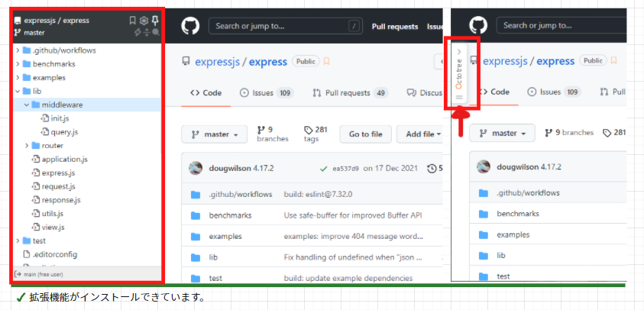This screenshot has height=310, width=644.
Task: Click the green check status icon beside ea537d9
Action: (324, 168)
